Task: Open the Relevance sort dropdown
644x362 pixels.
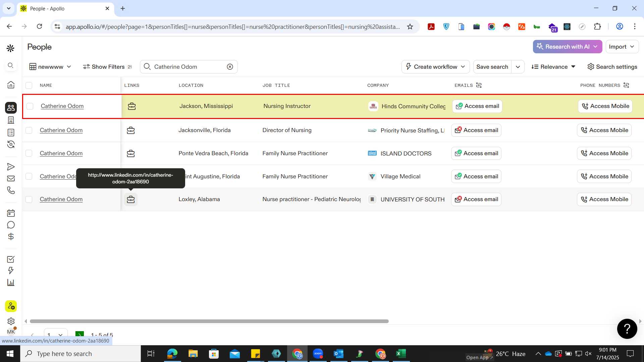Action: tap(553, 67)
